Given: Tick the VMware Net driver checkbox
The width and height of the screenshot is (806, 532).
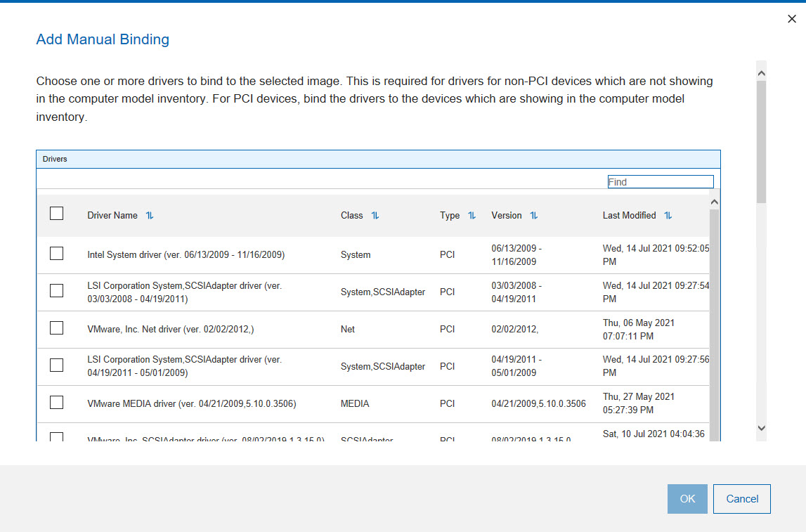Looking at the screenshot, I should [x=57, y=328].
